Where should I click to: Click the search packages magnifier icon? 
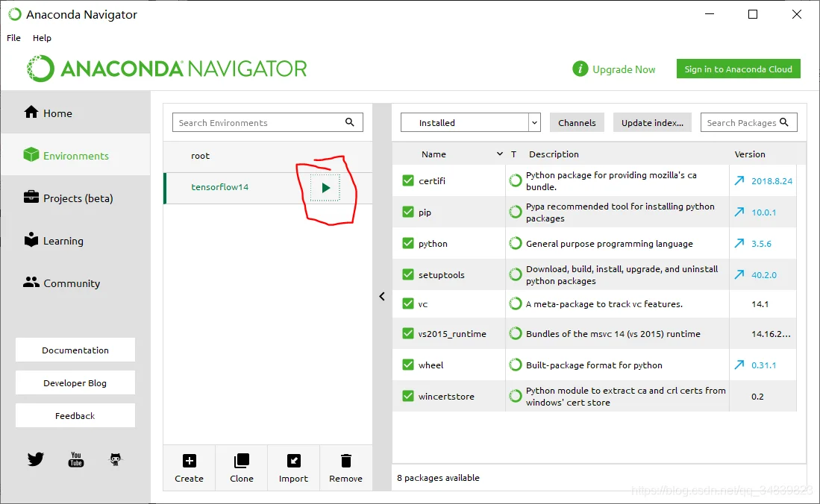tap(784, 122)
